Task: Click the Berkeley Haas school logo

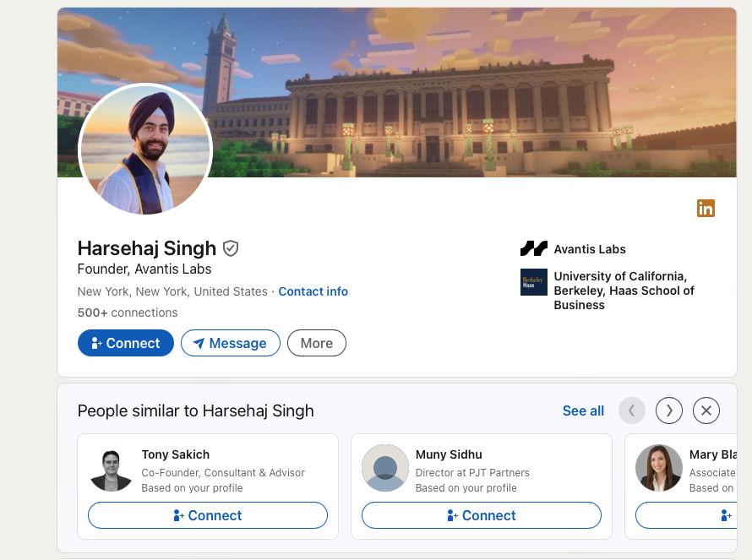Action: (534, 281)
